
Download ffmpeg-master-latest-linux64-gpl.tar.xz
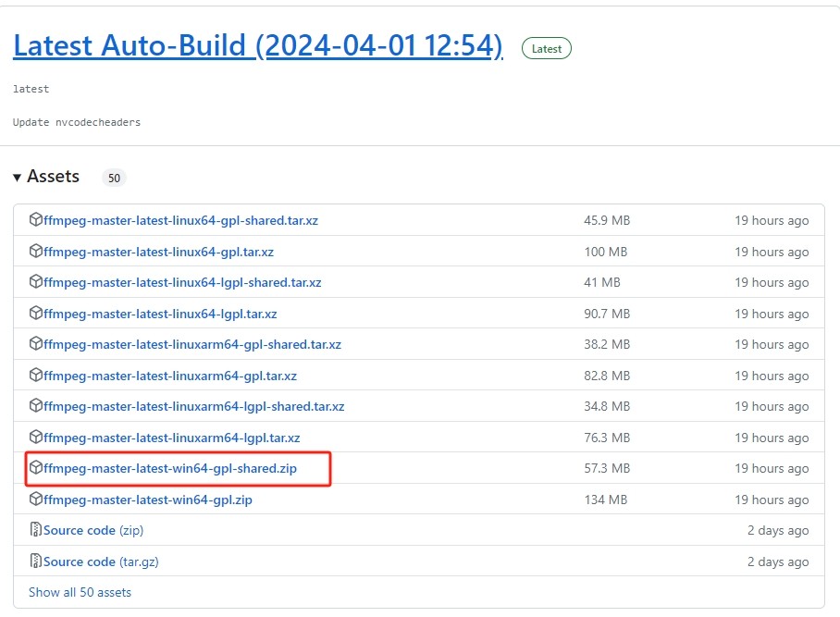point(158,252)
